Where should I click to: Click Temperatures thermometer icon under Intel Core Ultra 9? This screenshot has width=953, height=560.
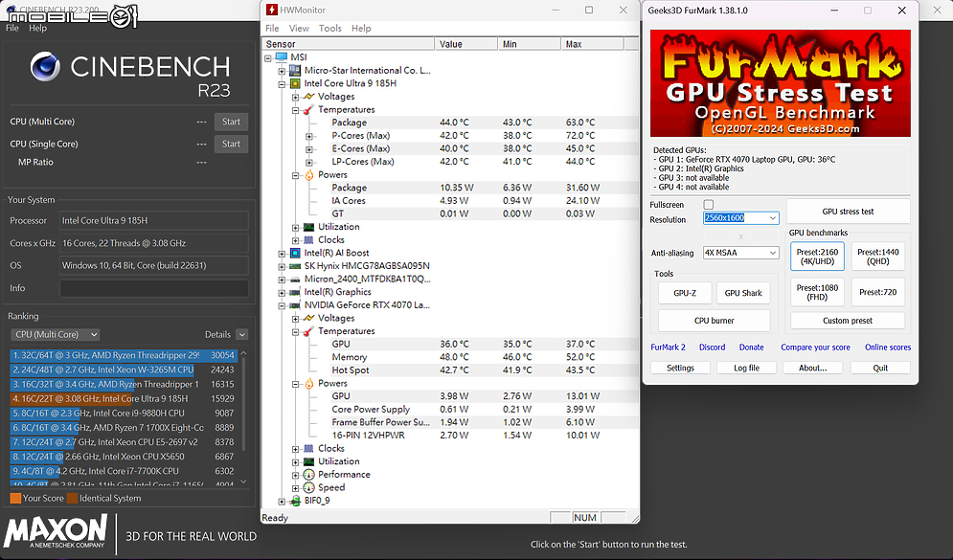(308, 110)
